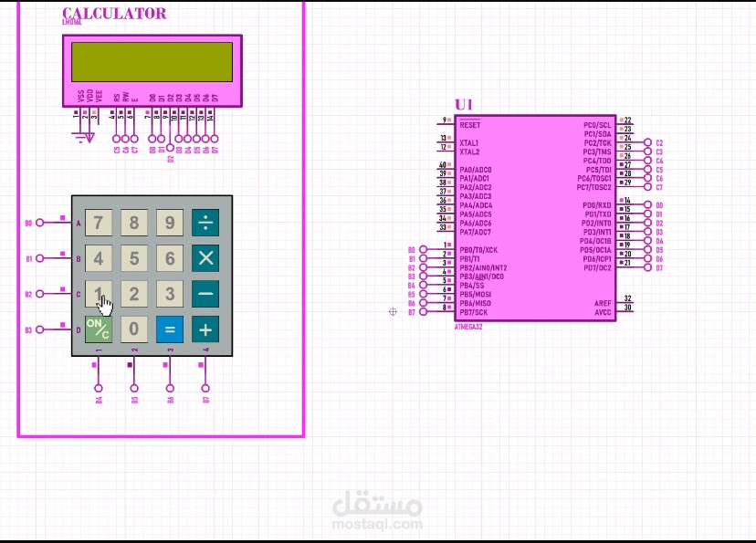Click the CALCULATOR title text
Image resolution: width=756 pixels, height=543 pixels.
click(x=114, y=14)
